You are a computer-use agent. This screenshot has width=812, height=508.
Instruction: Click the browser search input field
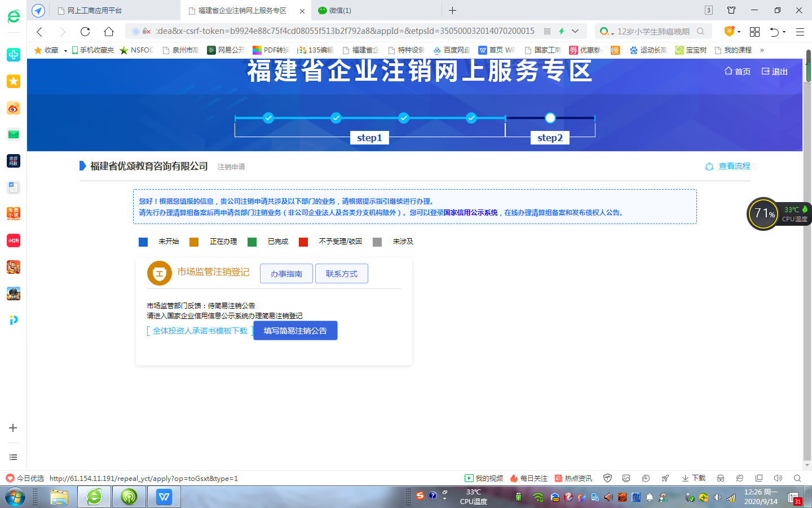(x=654, y=32)
